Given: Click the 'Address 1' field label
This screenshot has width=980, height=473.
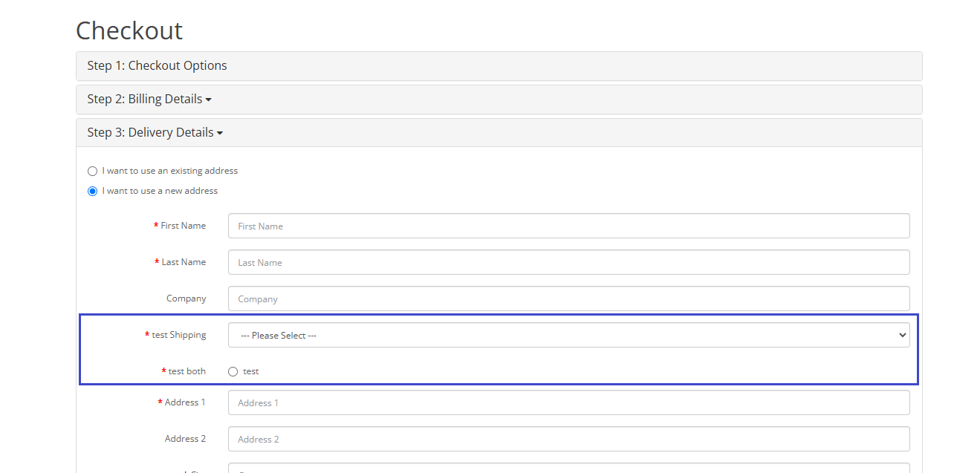Looking at the screenshot, I should [x=185, y=402].
